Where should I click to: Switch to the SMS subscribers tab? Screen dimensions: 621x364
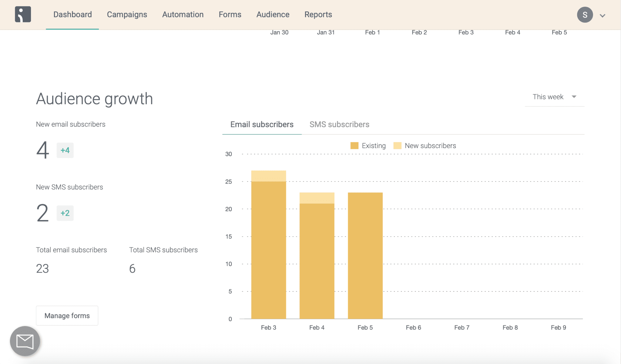339,124
